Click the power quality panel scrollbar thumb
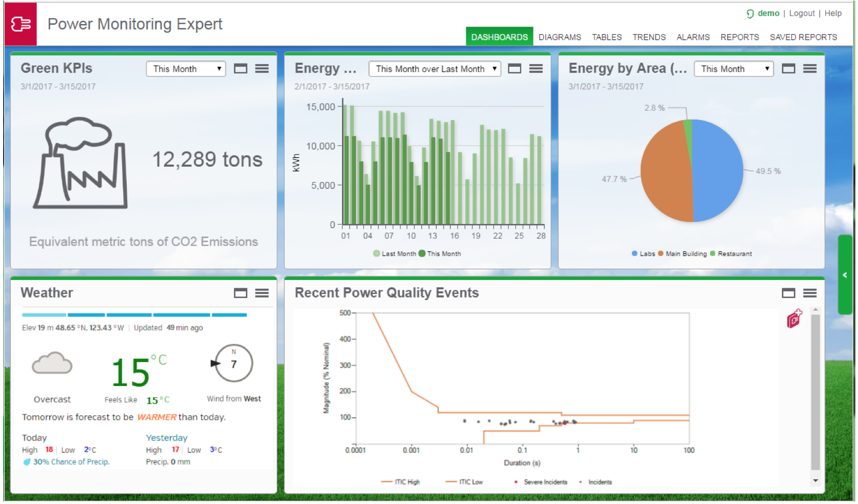The height and width of the screenshot is (504, 858). click(815, 392)
